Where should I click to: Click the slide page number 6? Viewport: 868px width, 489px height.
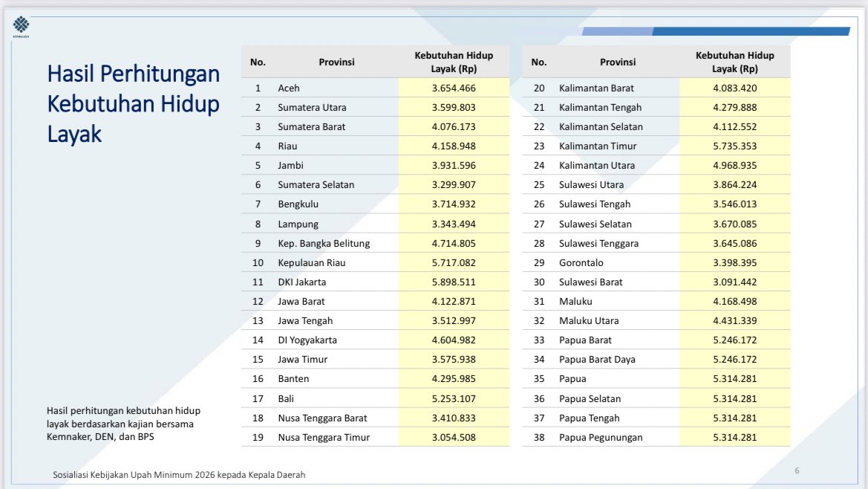click(797, 470)
